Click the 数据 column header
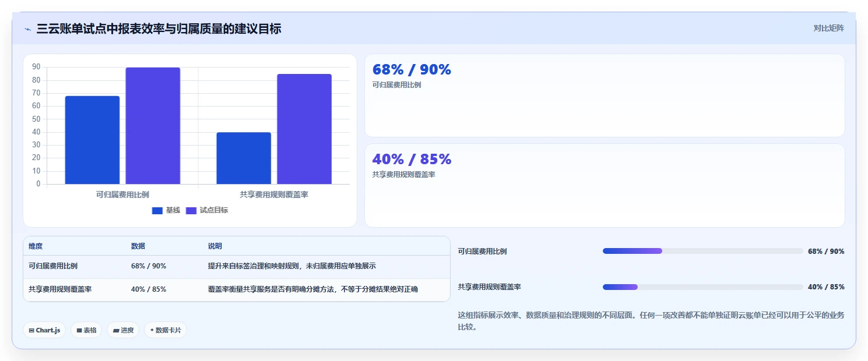 [x=138, y=246]
